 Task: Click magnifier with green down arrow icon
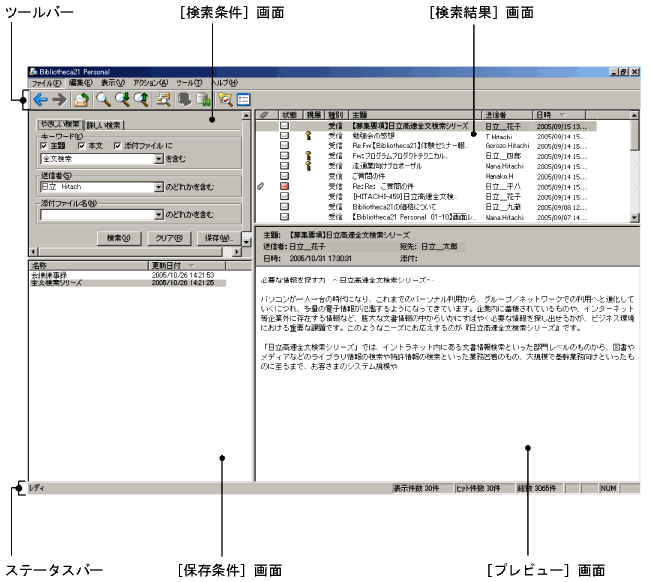[x=123, y=100]
